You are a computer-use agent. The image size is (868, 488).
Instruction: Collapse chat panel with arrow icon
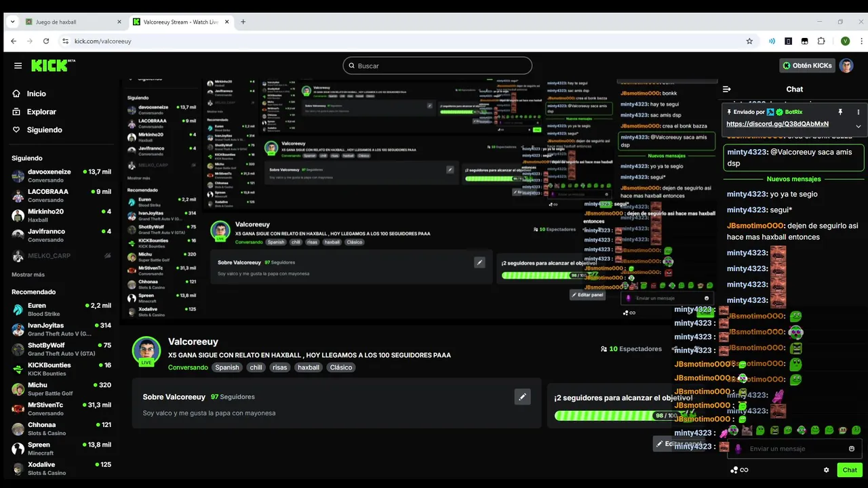(727, 89)
